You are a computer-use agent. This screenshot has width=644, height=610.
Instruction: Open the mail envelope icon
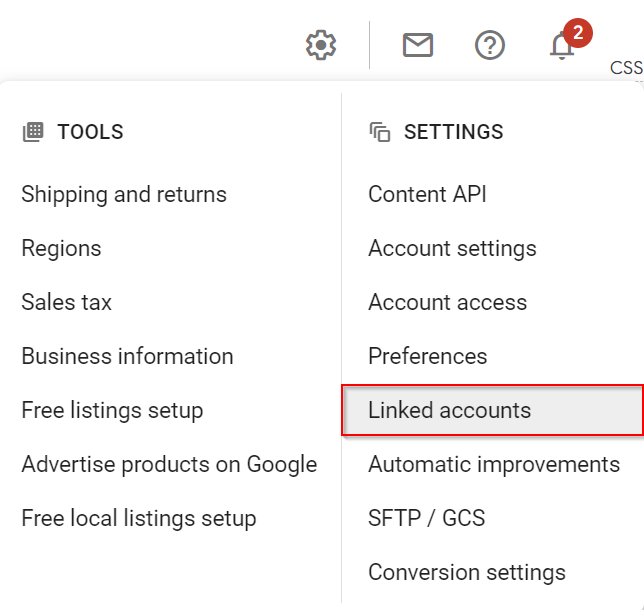418,45
